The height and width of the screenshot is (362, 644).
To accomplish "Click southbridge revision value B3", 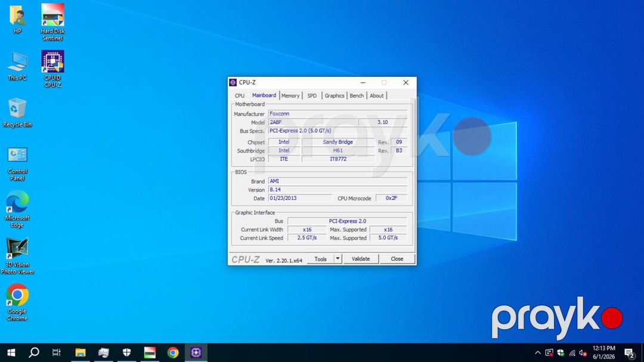I will [399, 151].
